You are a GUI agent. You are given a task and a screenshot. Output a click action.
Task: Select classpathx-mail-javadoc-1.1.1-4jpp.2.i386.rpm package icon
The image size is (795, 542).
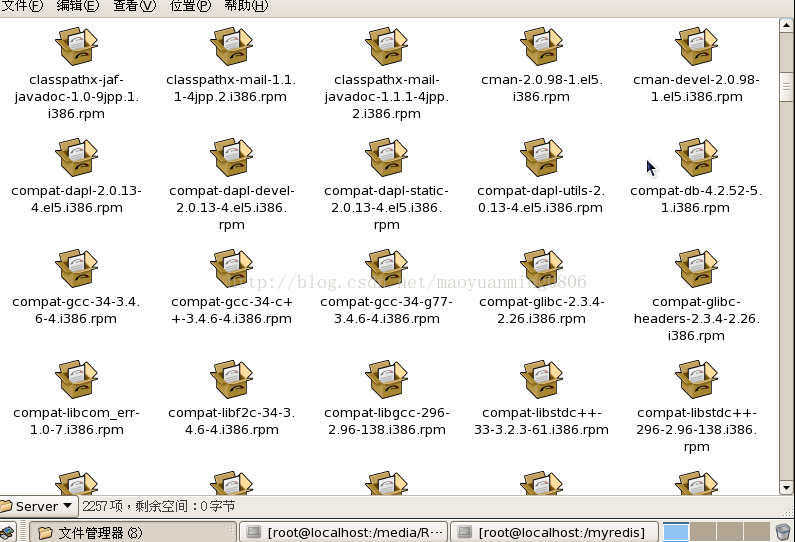pos(386,46)
